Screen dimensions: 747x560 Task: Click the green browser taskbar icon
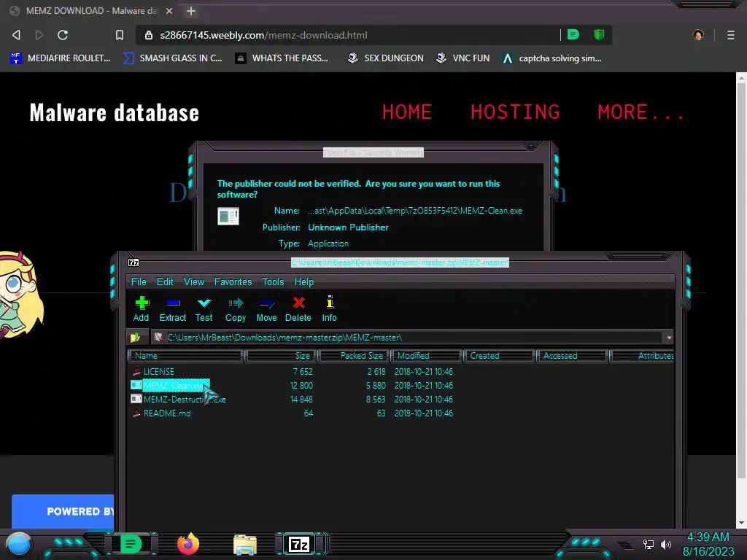click(131, 544)
